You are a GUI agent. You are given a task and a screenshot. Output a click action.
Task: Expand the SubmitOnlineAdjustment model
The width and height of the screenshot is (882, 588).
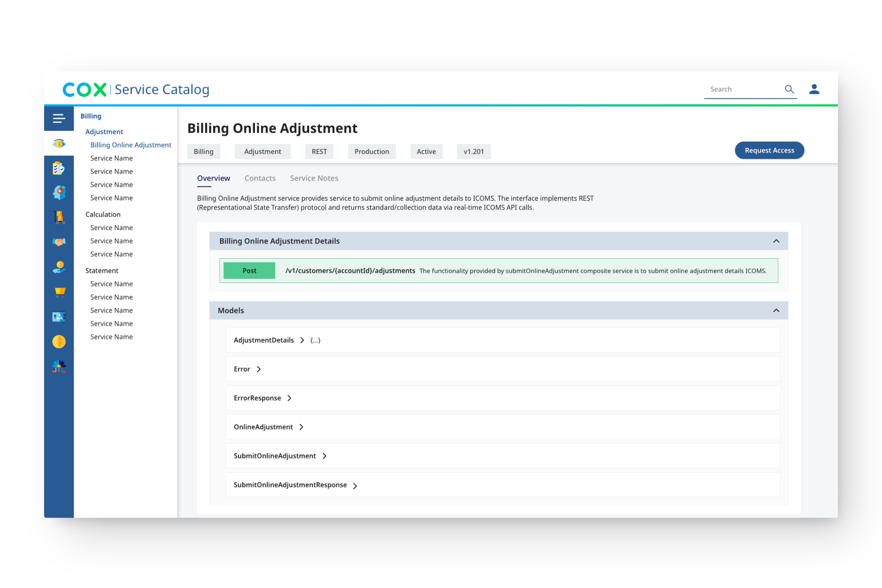coord(324,456)
